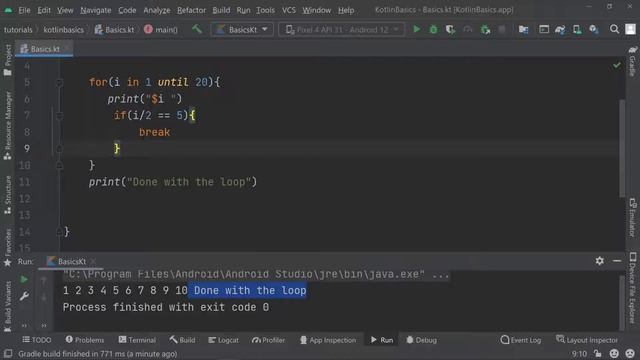Toggle the Resource Manager side panel
640x360 pixels.
coord(8,126)
